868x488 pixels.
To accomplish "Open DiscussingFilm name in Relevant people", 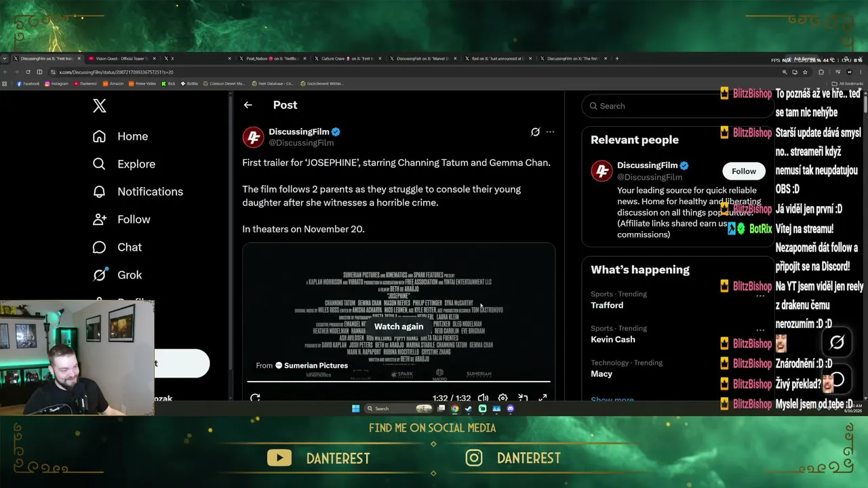I will [x=648, y=165].
